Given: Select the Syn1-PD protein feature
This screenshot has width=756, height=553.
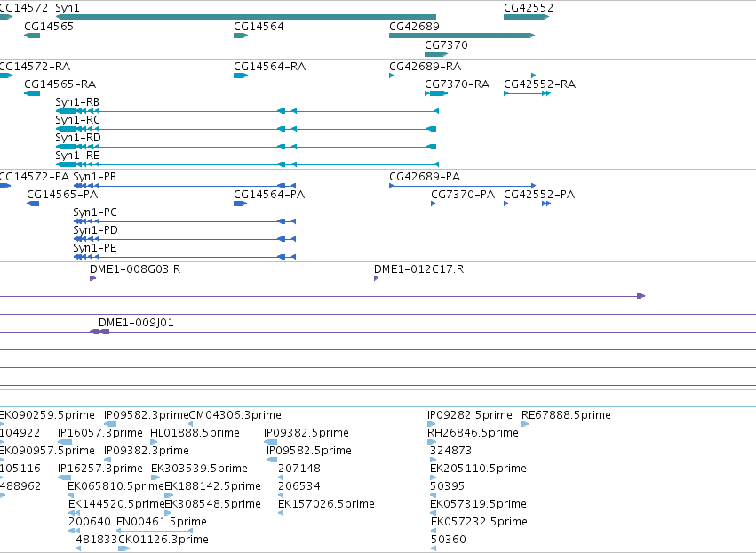Looking at the screenshot, I should 185,239.
